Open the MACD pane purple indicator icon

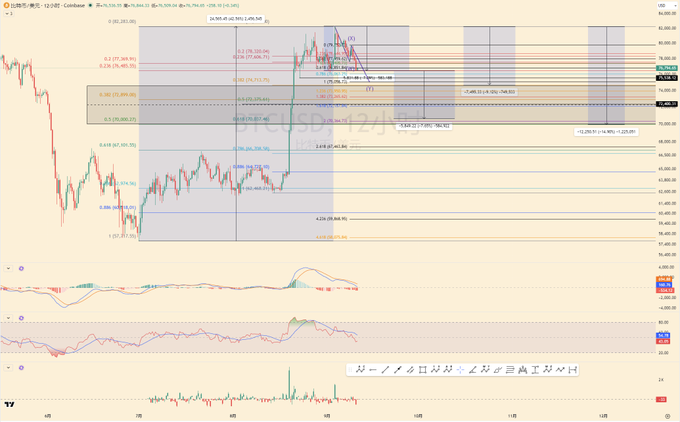(21, 268)
